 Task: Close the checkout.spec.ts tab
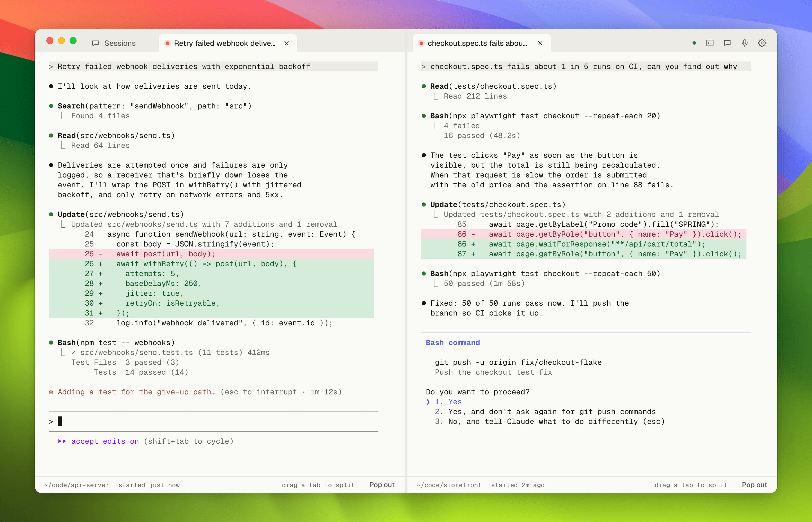coord(540,43)
